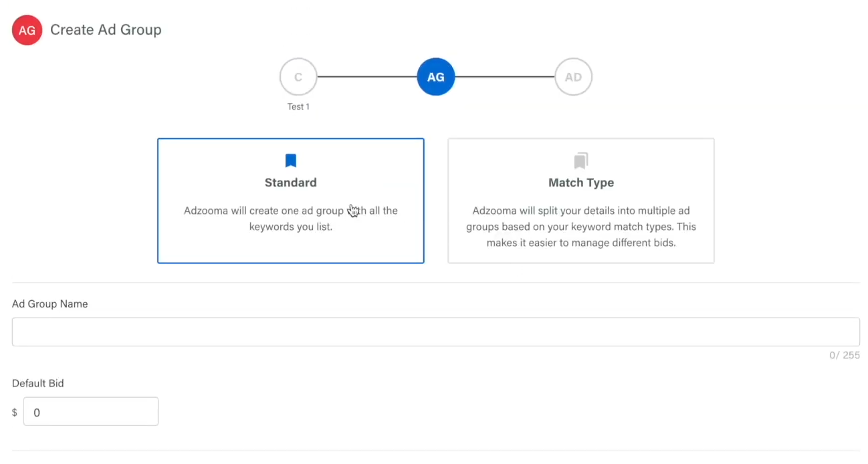
Task: Choose the Match Type ad group card
Action: tap(581, 201)
